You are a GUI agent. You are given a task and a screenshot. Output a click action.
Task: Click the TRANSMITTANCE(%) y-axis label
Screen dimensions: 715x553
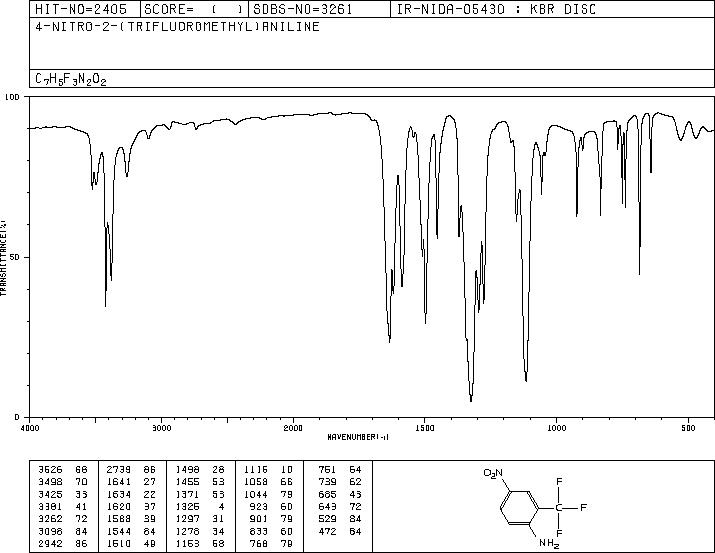point(3,258)
